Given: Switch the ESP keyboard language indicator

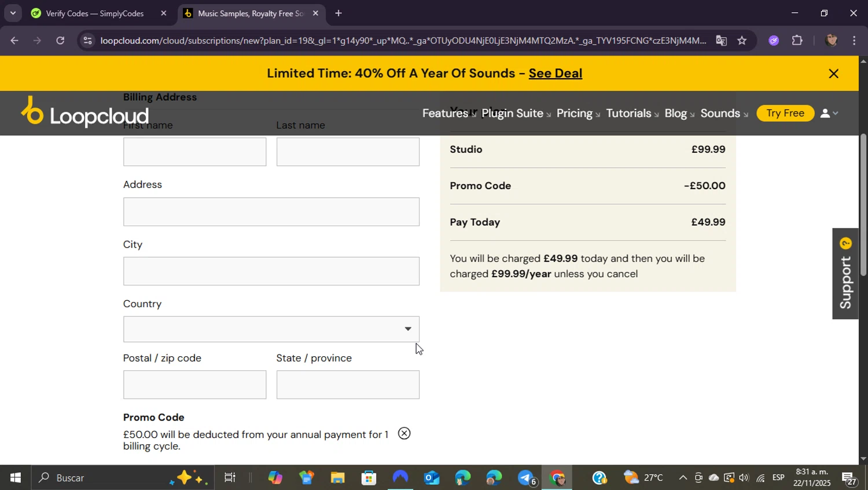Looking at the screenshot, I should [778, 478].
